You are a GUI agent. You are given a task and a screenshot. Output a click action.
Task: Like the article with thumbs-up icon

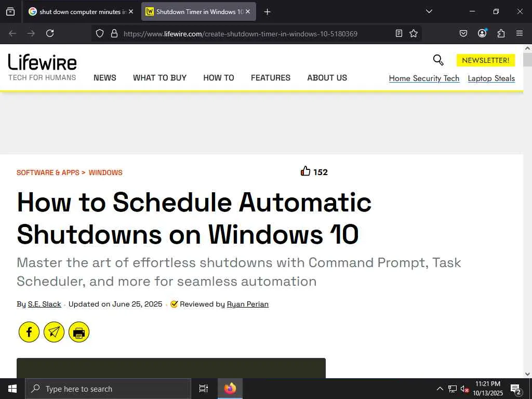(305, 171)
